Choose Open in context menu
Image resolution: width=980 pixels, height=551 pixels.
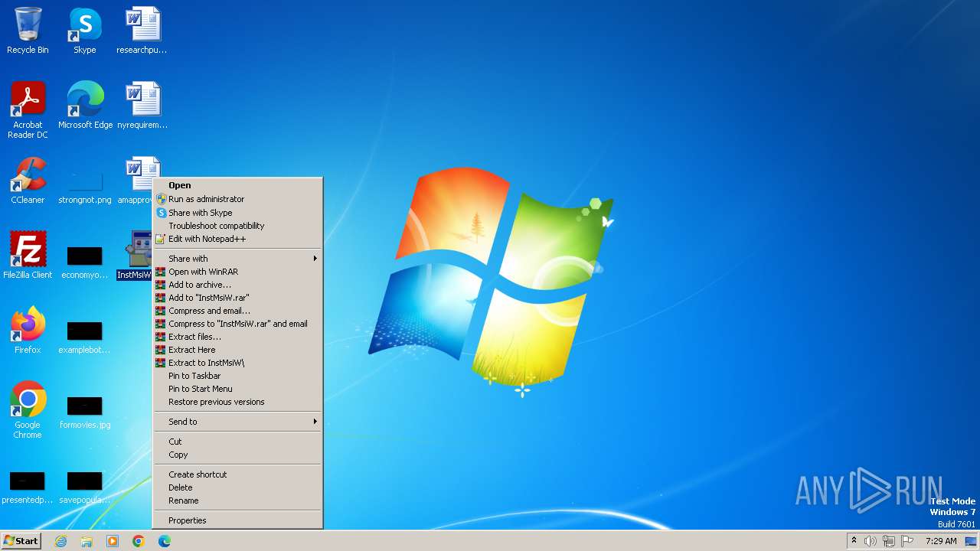[x=238, y=185]
